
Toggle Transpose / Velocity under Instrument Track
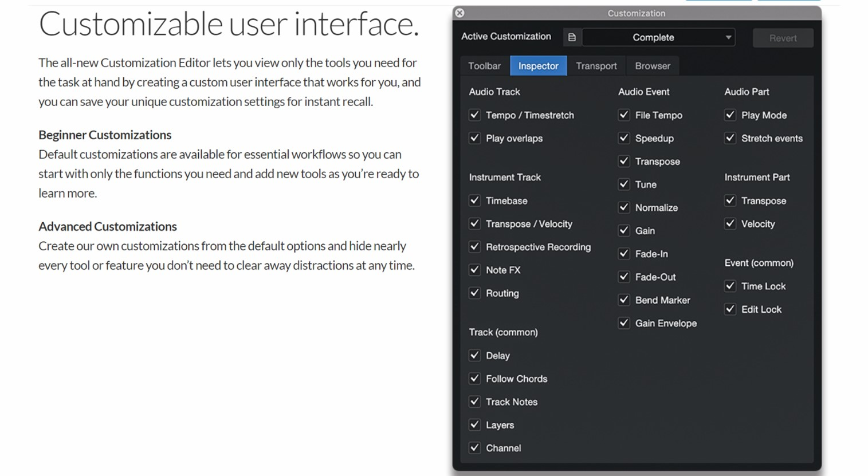tap(474, 223)
